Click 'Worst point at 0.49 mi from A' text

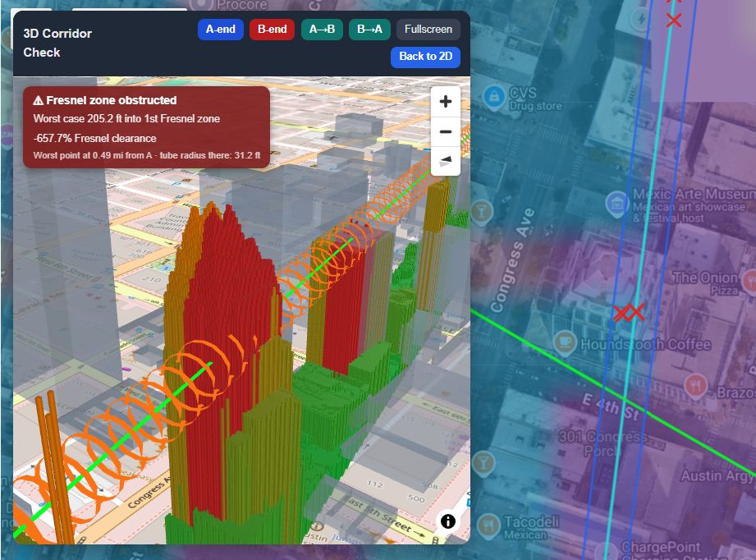pos(93,155)
